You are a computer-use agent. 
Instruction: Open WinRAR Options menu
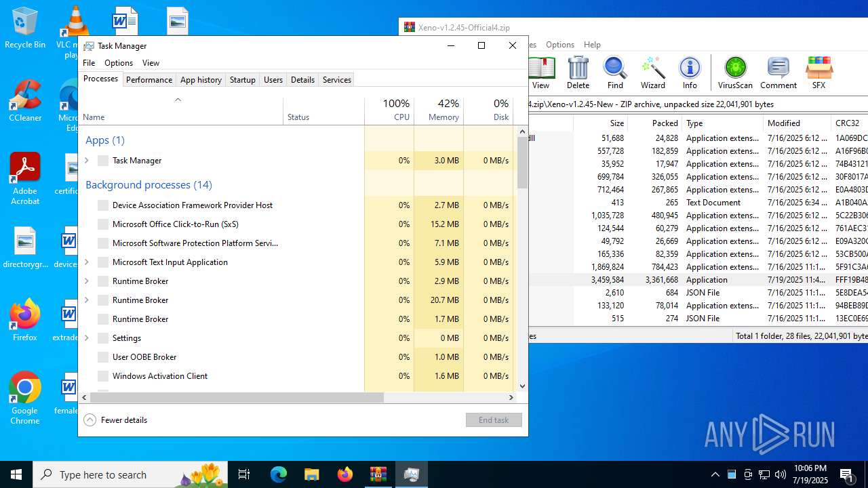click(560, 45)
